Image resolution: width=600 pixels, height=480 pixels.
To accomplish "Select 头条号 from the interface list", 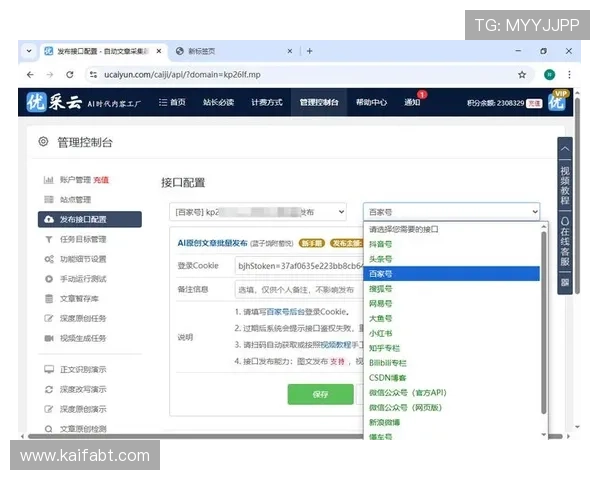I will 452,259.
